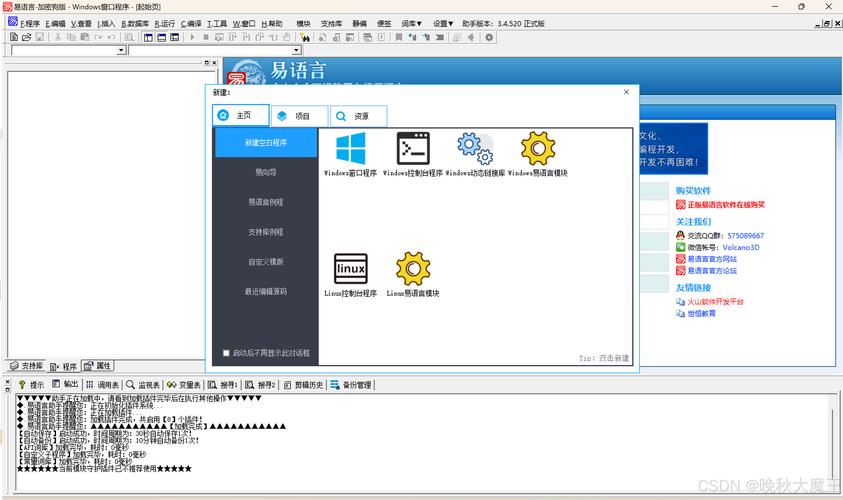Select 新建空白程序 in the sidebar
843x500 pixels.
pos(266,142)
